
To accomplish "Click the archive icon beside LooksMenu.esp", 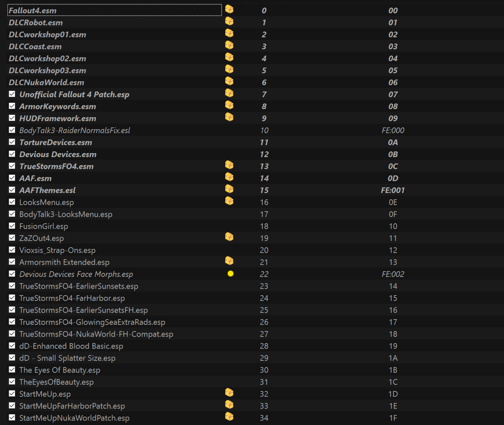I will click(x=229, y=201).
